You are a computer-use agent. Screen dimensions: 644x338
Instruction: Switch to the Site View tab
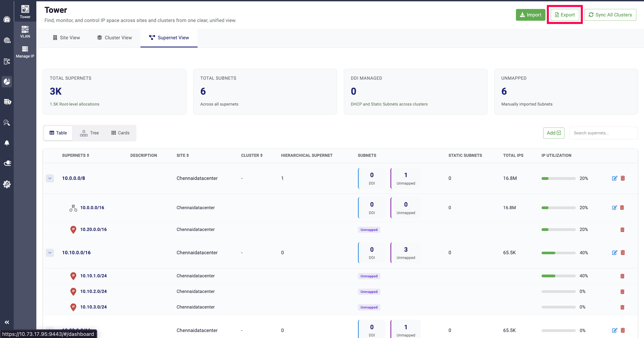[66, 38]
